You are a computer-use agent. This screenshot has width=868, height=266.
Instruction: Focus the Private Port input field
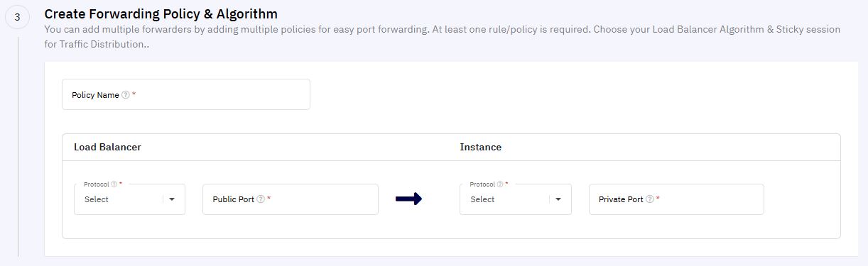pos(676,199)
